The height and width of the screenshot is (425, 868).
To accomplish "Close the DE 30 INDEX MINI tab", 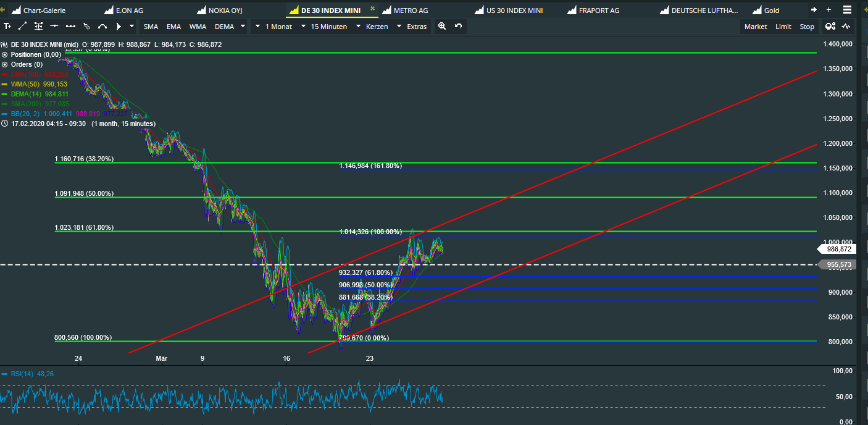I will click(372, 9).
